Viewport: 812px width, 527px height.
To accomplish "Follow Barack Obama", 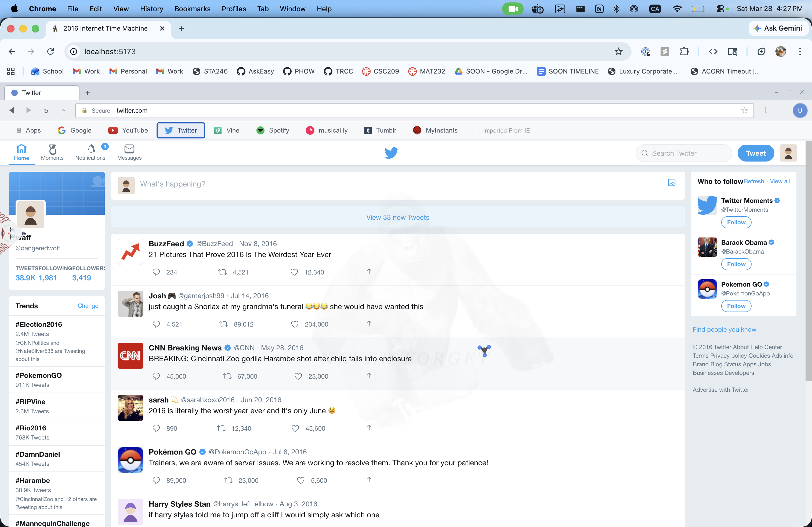I will point(736,264).
